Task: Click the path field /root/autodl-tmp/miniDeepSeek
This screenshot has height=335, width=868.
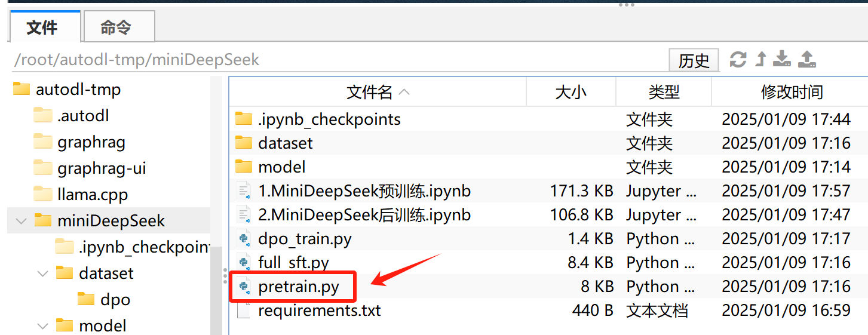Action: (335, 60)
